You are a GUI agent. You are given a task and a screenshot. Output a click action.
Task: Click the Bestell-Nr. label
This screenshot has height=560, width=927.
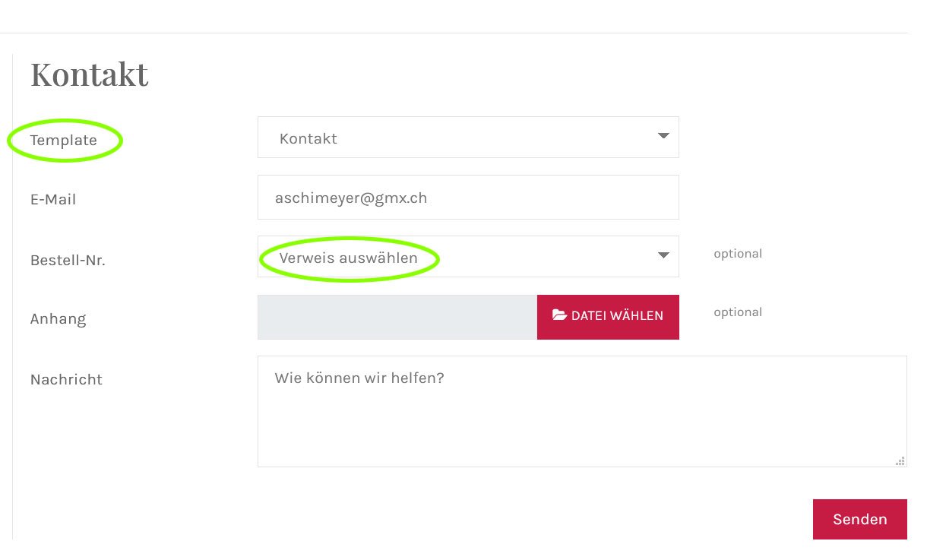point(68,261)
